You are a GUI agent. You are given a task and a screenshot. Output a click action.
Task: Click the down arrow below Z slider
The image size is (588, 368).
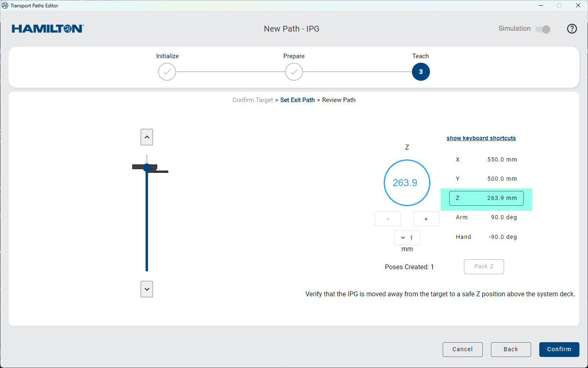click(x=147, y=289)
